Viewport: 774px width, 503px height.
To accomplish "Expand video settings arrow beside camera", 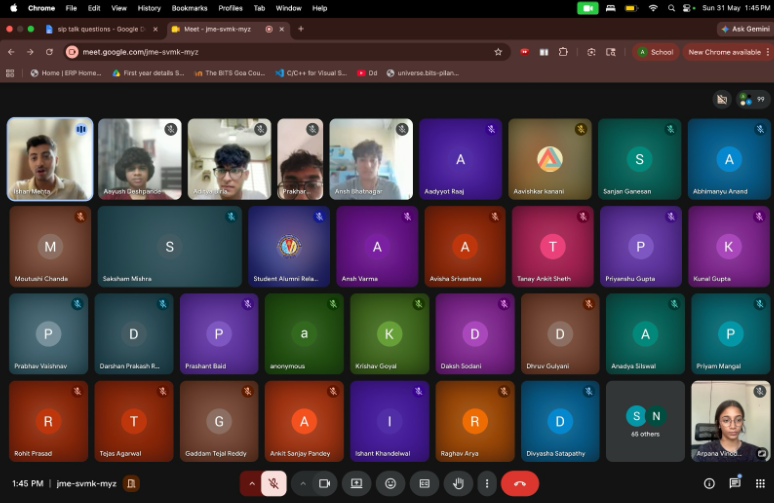I will 303,484.
